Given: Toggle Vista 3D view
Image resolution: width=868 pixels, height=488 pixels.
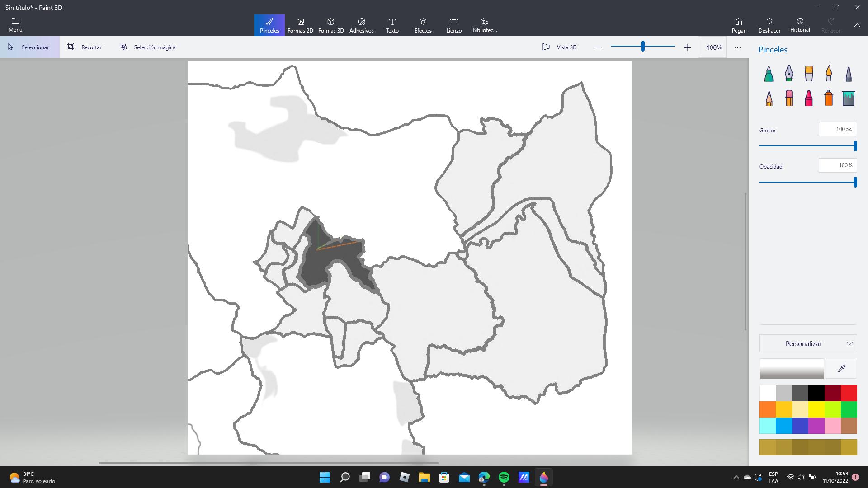Looking at the screenshot, I should 560,47.
